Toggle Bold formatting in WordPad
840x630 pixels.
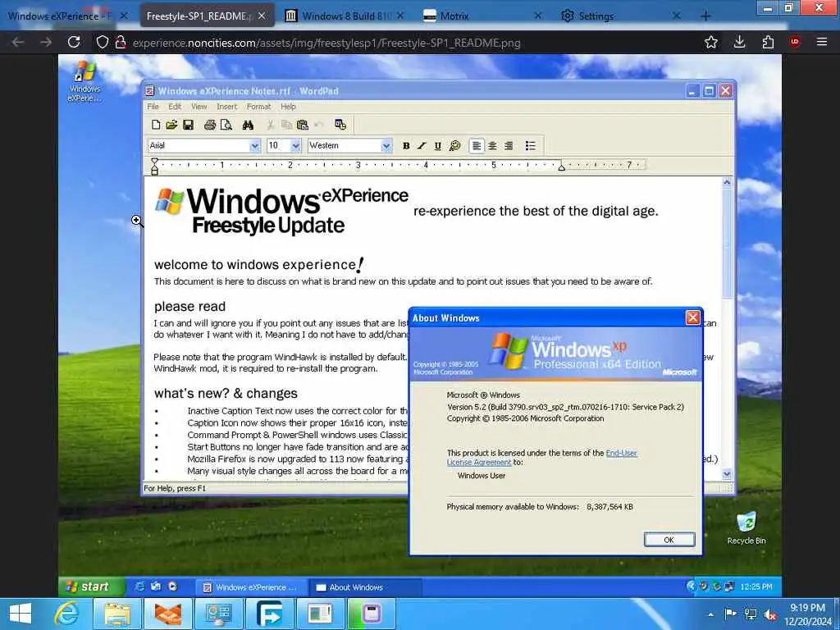pos(406,146)
